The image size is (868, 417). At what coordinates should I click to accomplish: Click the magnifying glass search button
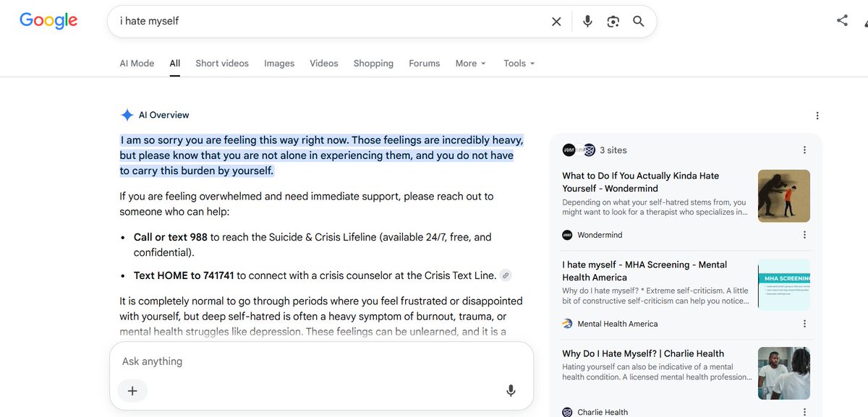point(639,22)
